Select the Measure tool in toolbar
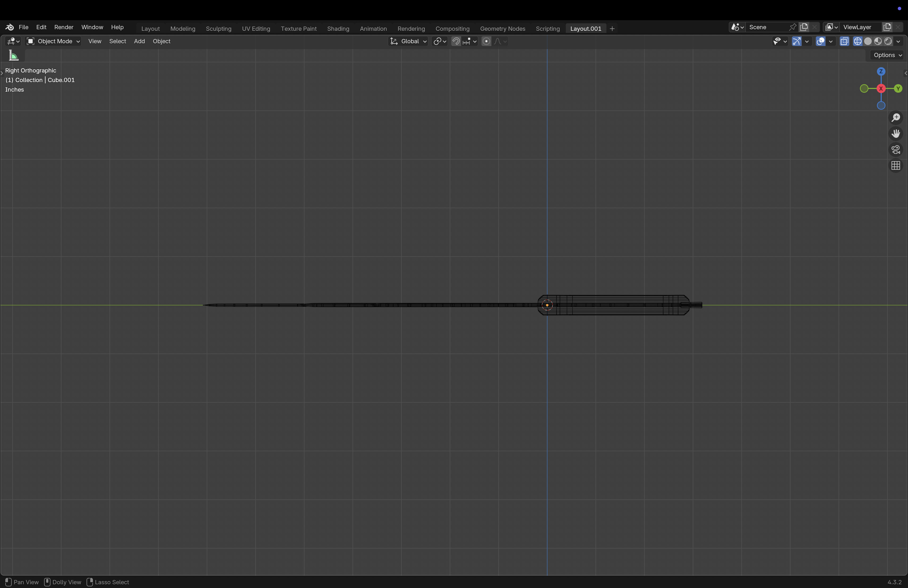908x588 pixels. [14, 56]
